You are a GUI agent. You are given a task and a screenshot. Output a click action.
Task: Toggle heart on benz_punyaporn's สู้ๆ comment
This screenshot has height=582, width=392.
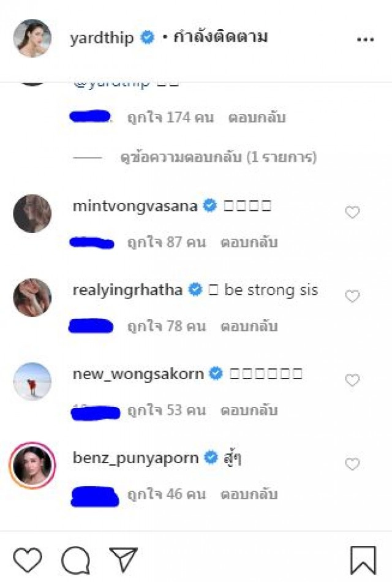click(x=353, y=464)
